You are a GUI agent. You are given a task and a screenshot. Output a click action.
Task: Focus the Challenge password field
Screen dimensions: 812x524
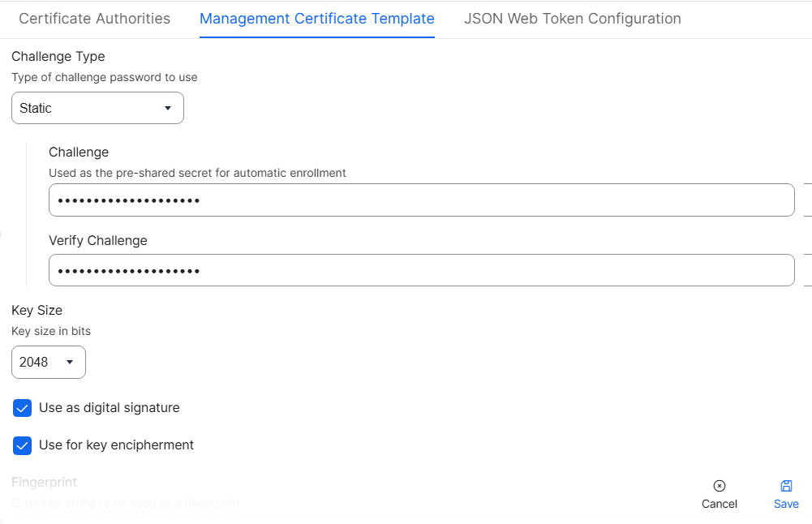(x=421, y=200)
